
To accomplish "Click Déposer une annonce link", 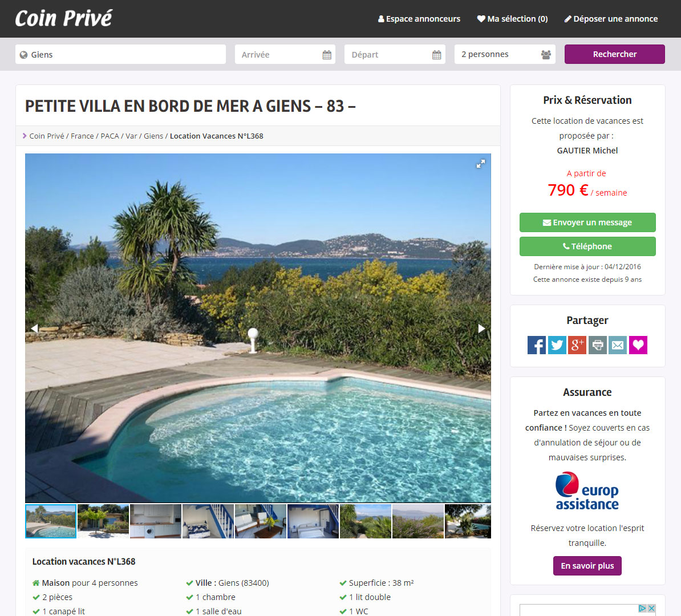I will (x=611, y=19).
